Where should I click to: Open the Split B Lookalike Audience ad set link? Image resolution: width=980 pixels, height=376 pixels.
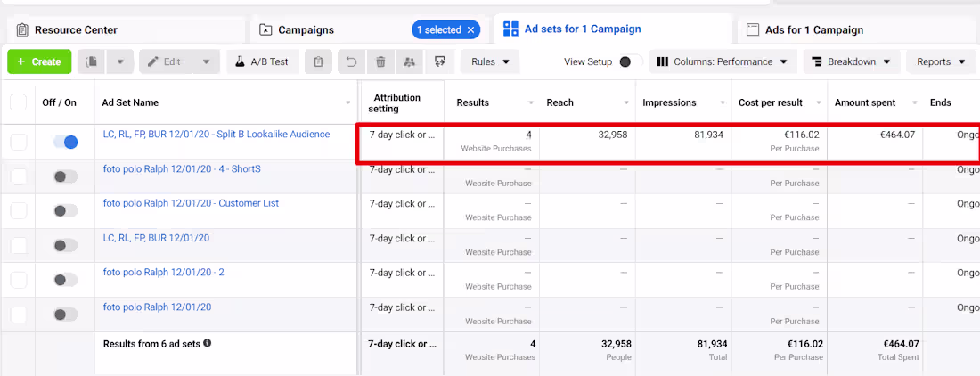click(x=216, y=135)
